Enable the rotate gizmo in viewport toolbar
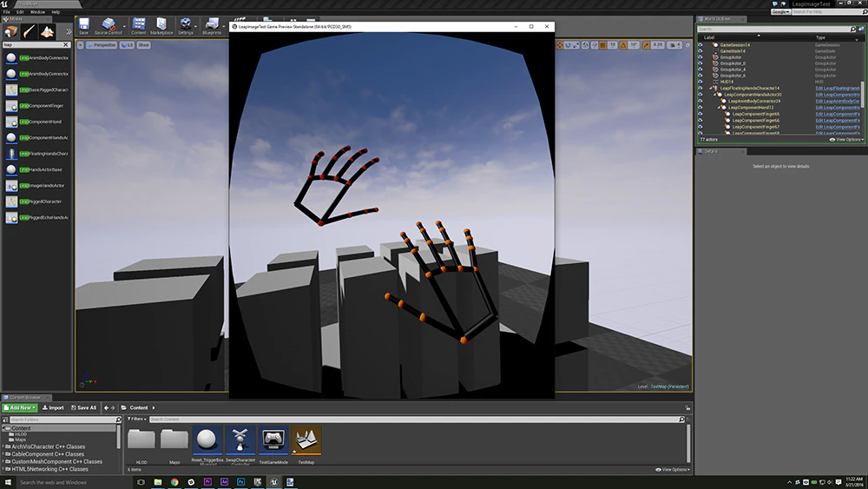Screen dimensions: 868x489 (x=568, y=45)
